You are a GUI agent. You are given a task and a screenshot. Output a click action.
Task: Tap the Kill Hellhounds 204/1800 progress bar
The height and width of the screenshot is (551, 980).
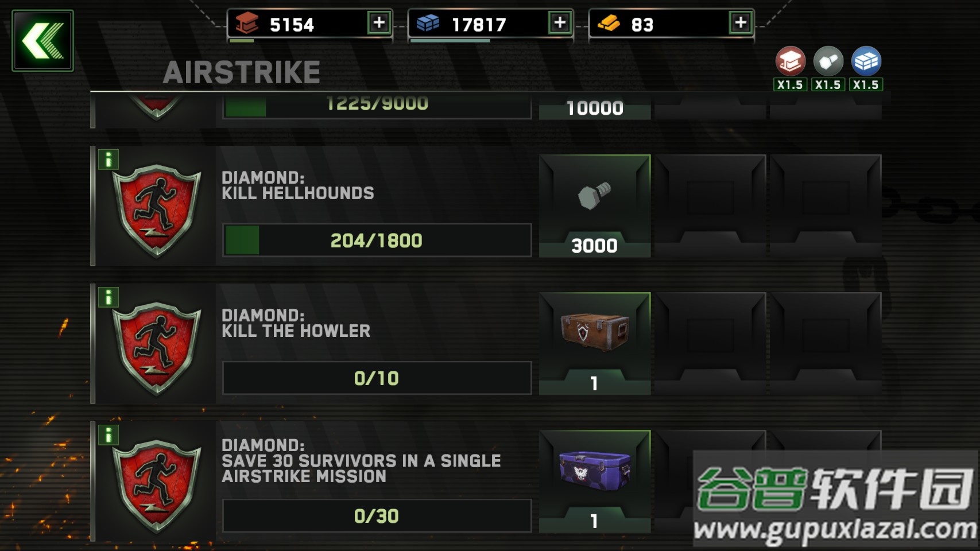pos(377,240)
